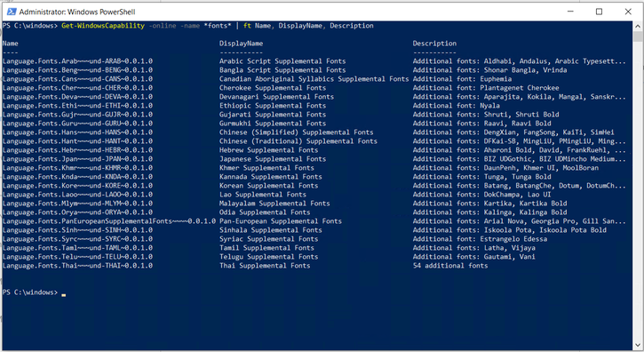Click 'Gujarati Supplemental Fonts' display name
644x352 pixels.
273,115
